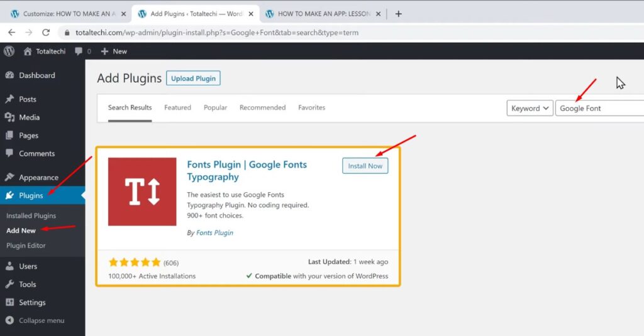
Task: Open the Fonts Plugin author link
Action: 214,232
